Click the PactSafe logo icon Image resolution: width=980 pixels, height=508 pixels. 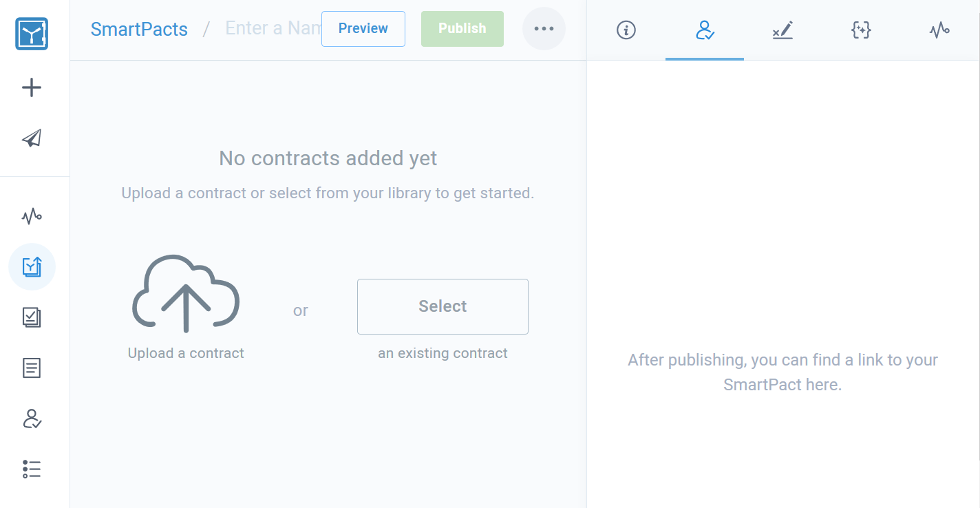pyautogui.click(x=32, y=34)
